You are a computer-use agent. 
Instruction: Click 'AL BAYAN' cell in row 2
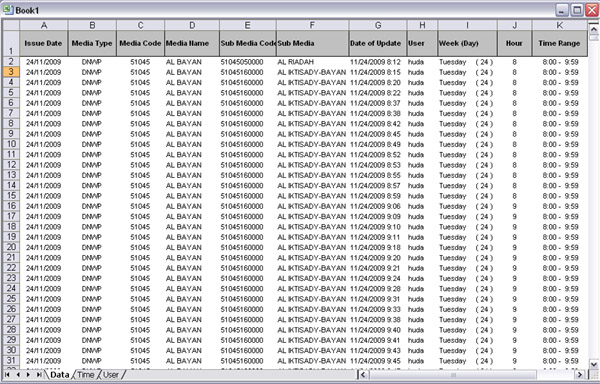click(192, 62)
